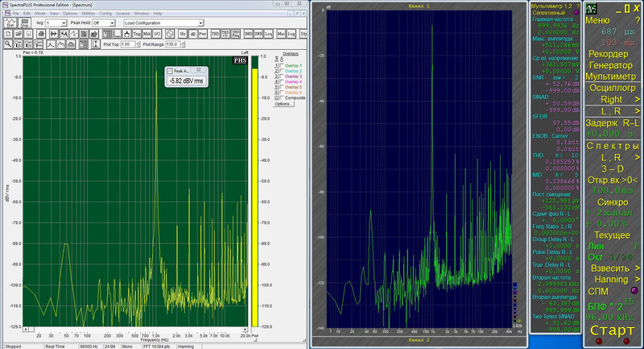644x349 pixels.
Task: Open the Мультиметр mode
Action: point(610,77)
